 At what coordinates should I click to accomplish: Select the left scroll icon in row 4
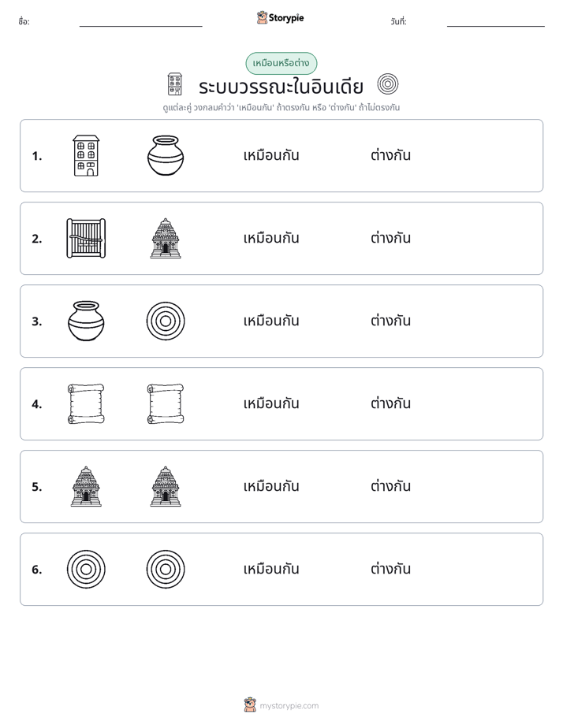[86, 403]
